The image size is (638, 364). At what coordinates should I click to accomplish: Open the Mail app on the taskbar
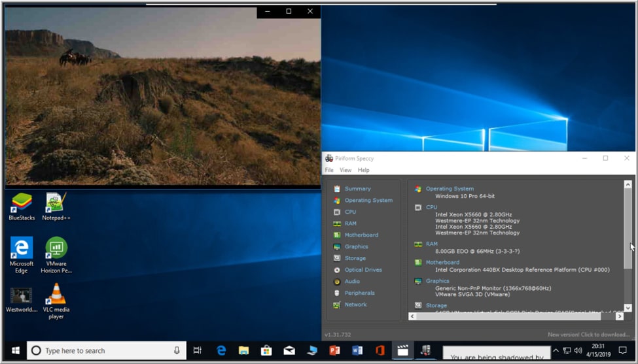click(289, 350)
